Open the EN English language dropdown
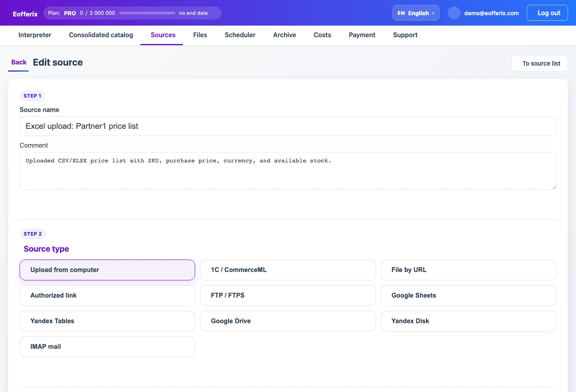576x392 pixels. click(416, 13)
